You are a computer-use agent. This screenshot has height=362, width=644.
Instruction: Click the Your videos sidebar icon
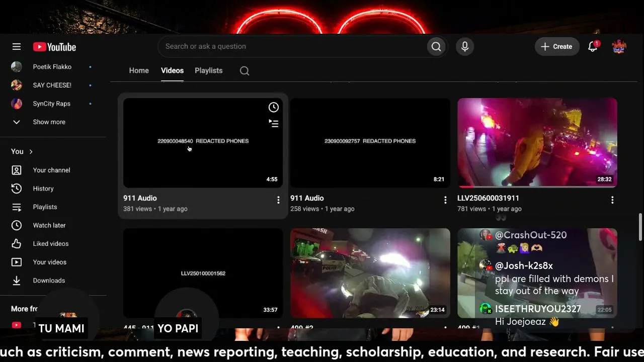click(17, 262)
